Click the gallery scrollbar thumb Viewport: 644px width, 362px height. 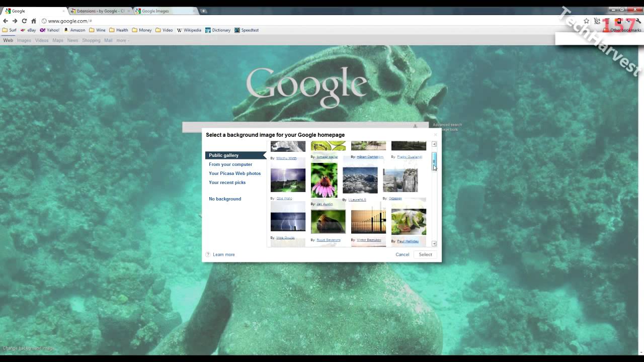434,162
